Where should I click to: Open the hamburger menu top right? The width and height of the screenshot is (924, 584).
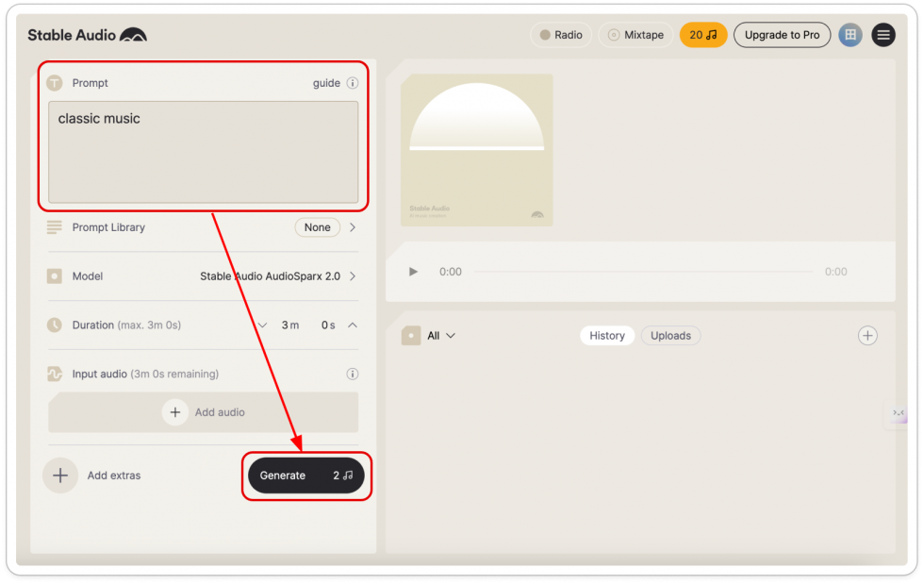(x=883, y=35)
